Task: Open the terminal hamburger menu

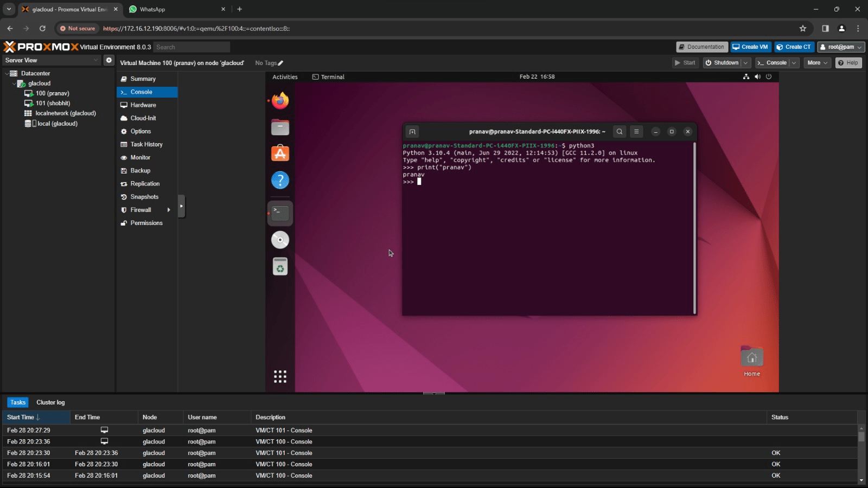Action: pos(636,132)
